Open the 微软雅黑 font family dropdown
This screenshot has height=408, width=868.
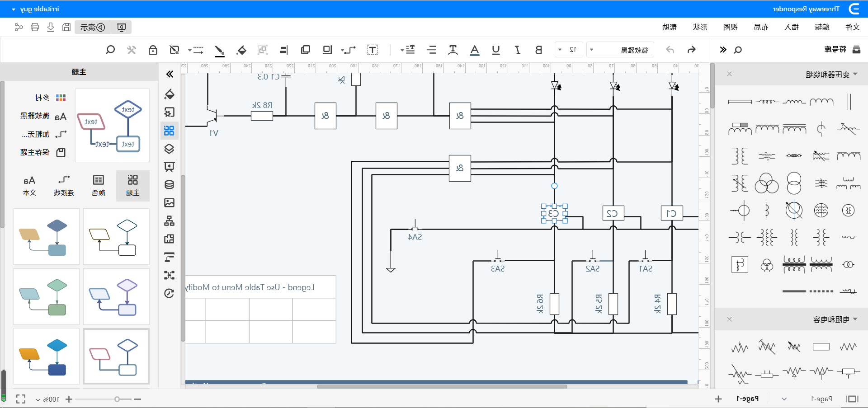[621, 50]
